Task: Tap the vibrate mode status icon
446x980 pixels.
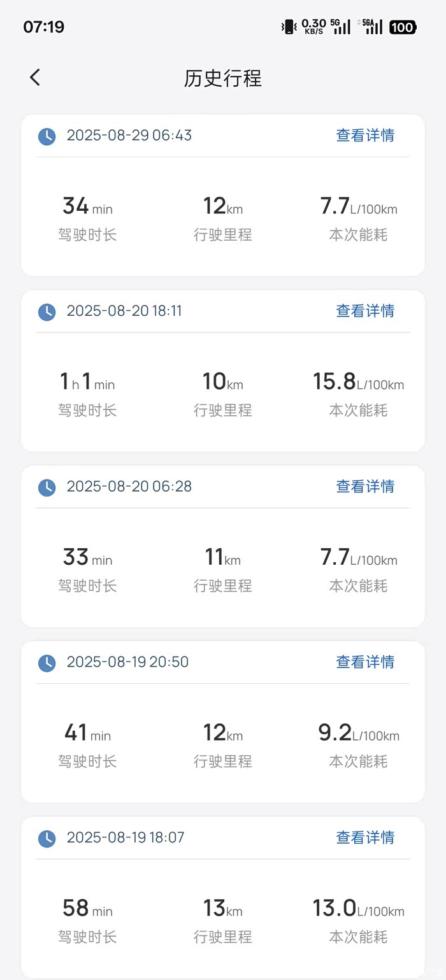Action: [289, 27]
